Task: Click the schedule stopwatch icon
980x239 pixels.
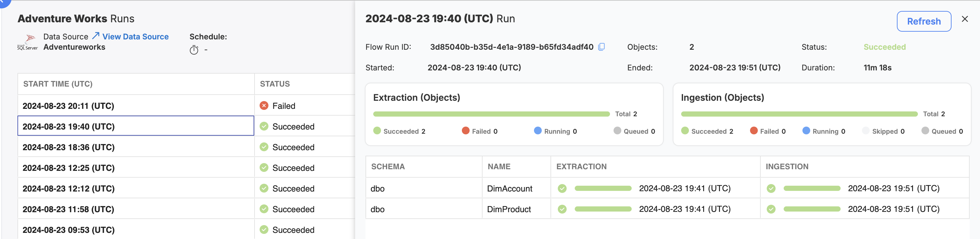Action: coord(194,50)
